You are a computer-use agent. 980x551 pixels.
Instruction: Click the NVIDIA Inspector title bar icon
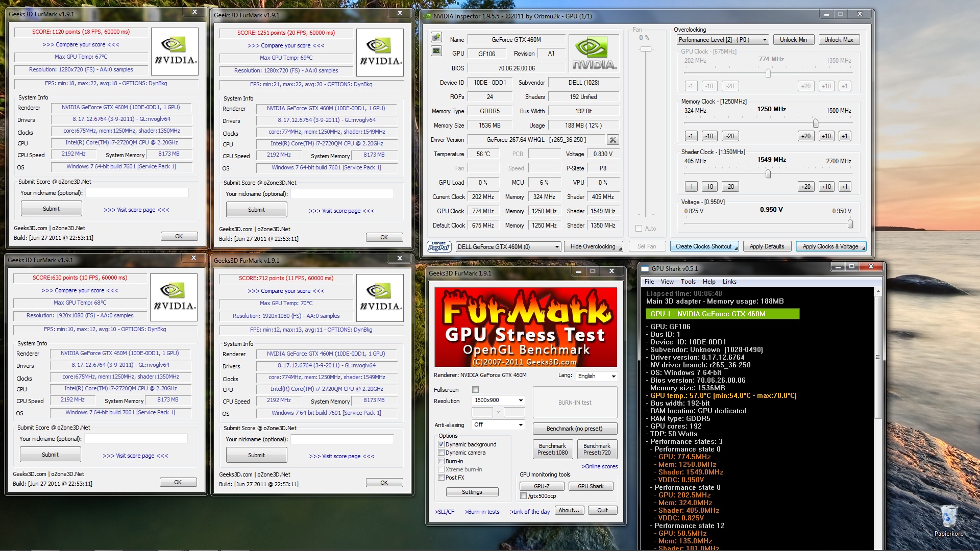(427, 16)
